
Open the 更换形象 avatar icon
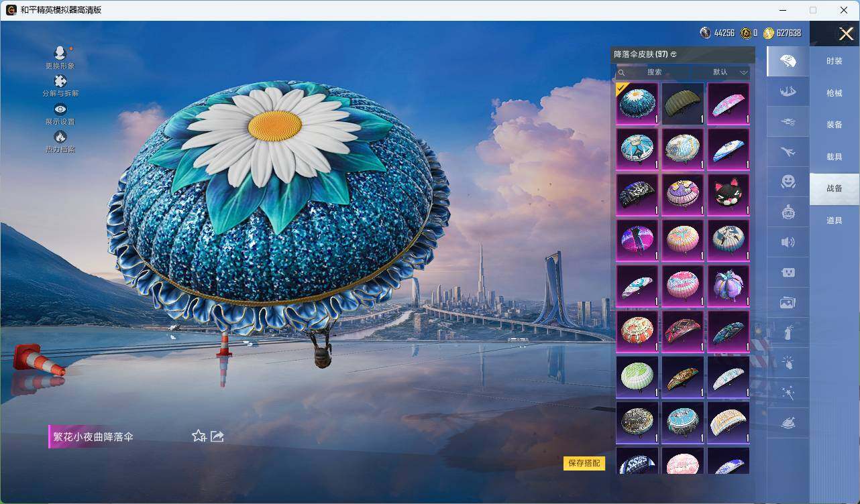[x=60, y=53]
